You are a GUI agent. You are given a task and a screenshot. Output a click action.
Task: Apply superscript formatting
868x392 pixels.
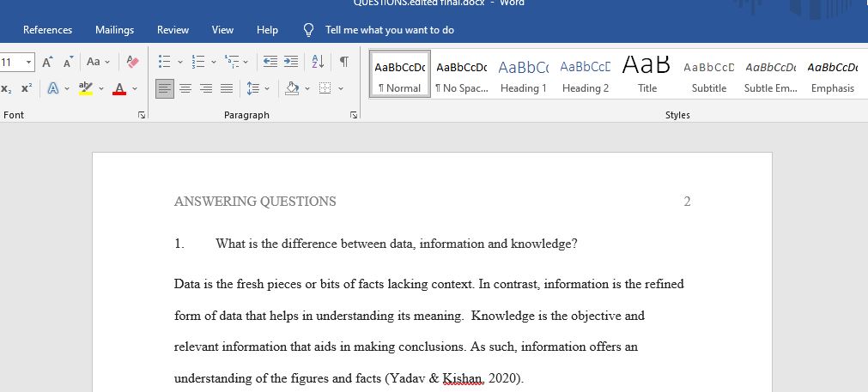(27, 88)
